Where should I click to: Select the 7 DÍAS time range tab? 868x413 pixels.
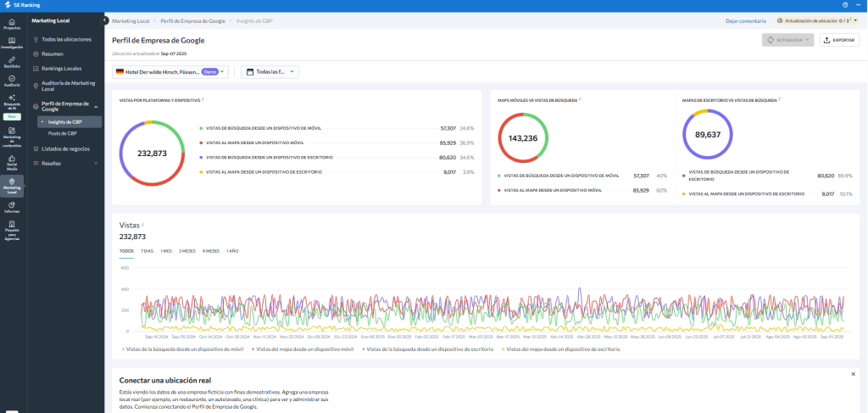[x=147, y=251]
